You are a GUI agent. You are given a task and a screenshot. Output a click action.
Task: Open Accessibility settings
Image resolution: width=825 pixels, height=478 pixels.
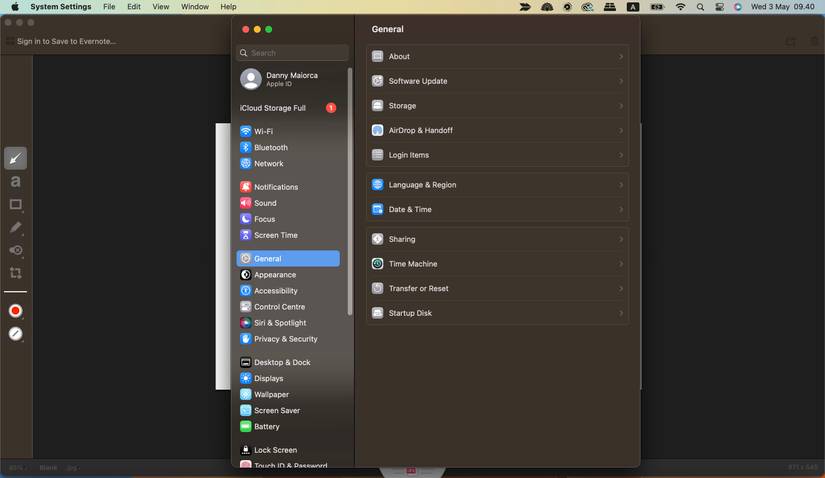coord(288,291)
